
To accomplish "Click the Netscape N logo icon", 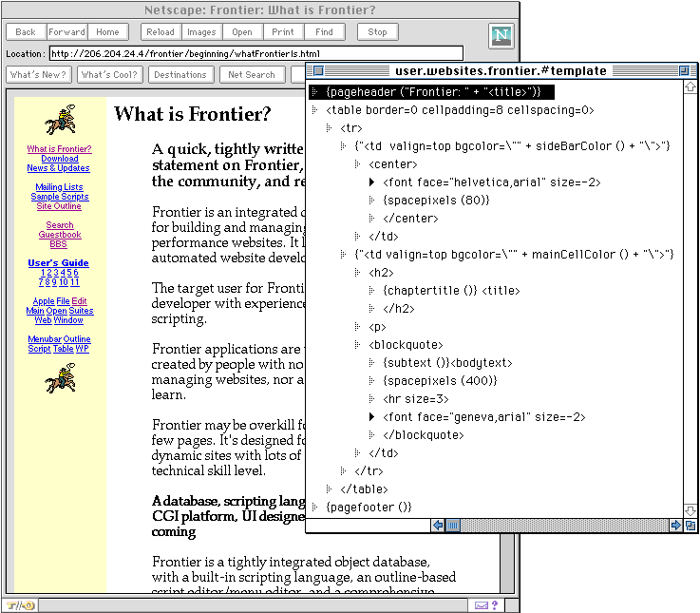I will click(x=501, y=36).
